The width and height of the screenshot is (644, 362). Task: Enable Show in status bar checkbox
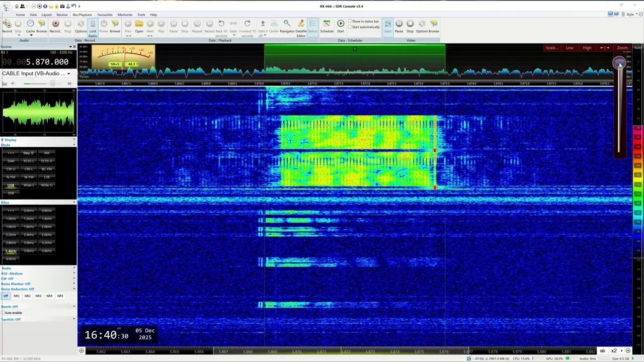click(x=350, y=22)
